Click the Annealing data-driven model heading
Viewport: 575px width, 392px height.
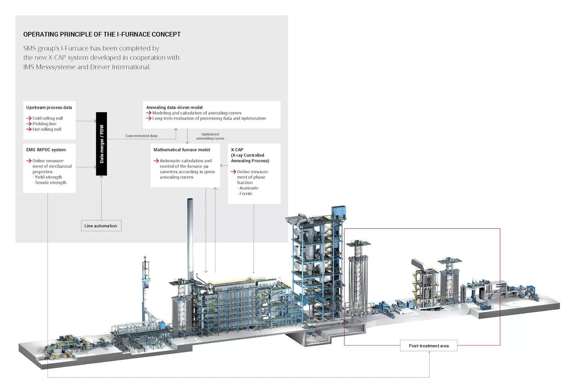(174, 108)
